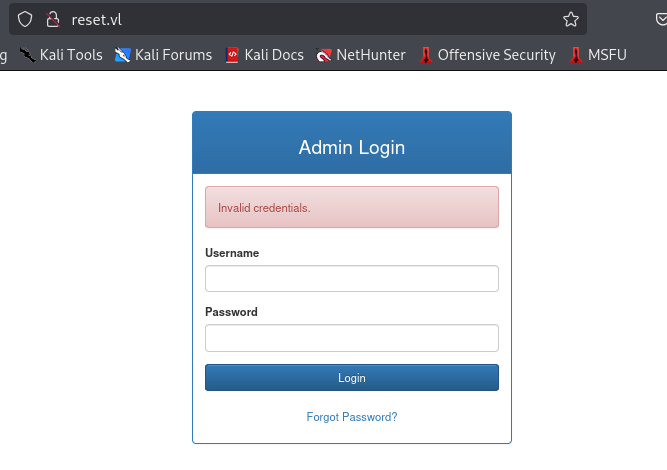Screen dimensions: 667x470
Task: Focus the Password input box
Action: coord(351,338)
